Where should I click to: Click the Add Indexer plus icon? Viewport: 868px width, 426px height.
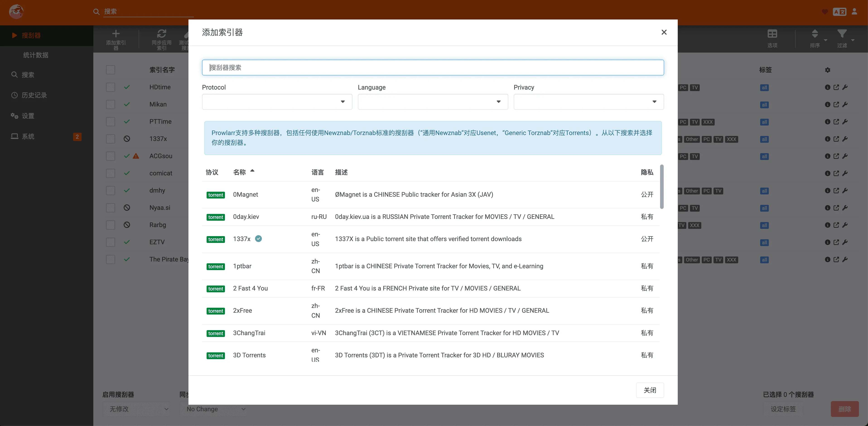point(116,34)
